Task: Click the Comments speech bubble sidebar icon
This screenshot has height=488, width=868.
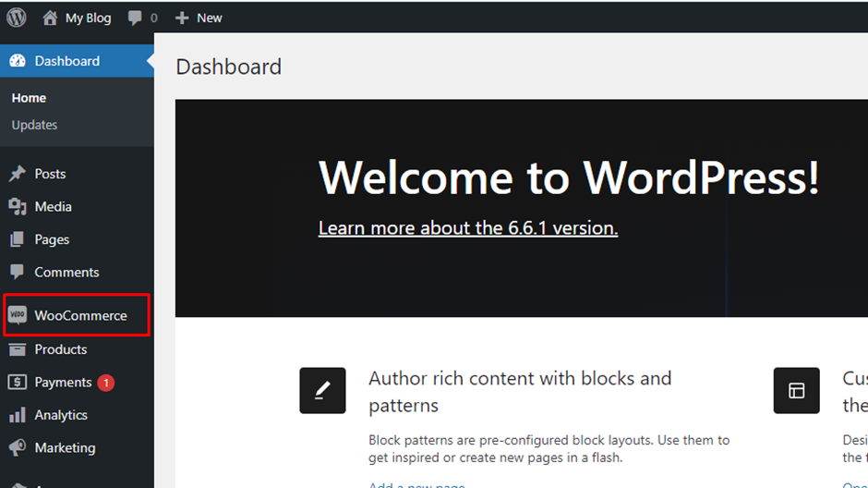Action: pyautogui.click(x=18, y=272)
